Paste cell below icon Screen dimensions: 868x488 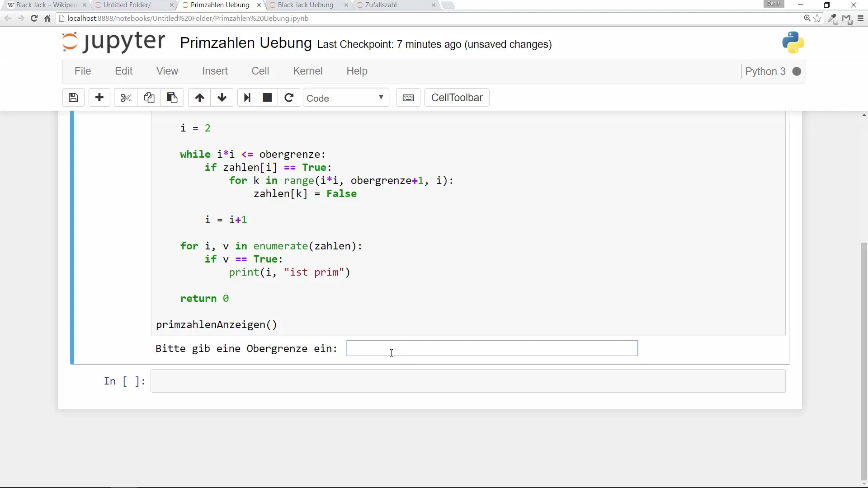[172, 98]
